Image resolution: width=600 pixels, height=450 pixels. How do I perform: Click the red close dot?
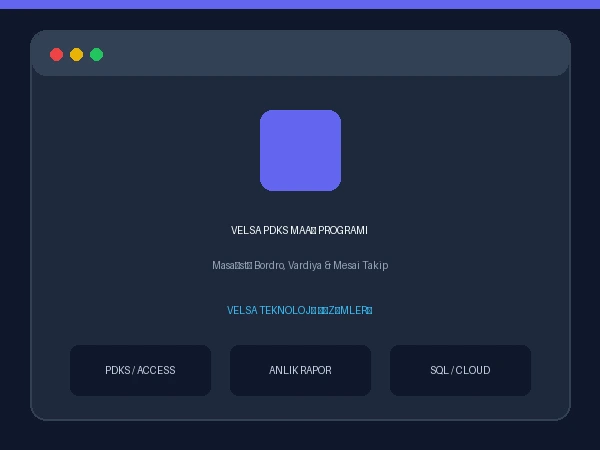pos(57,54)
